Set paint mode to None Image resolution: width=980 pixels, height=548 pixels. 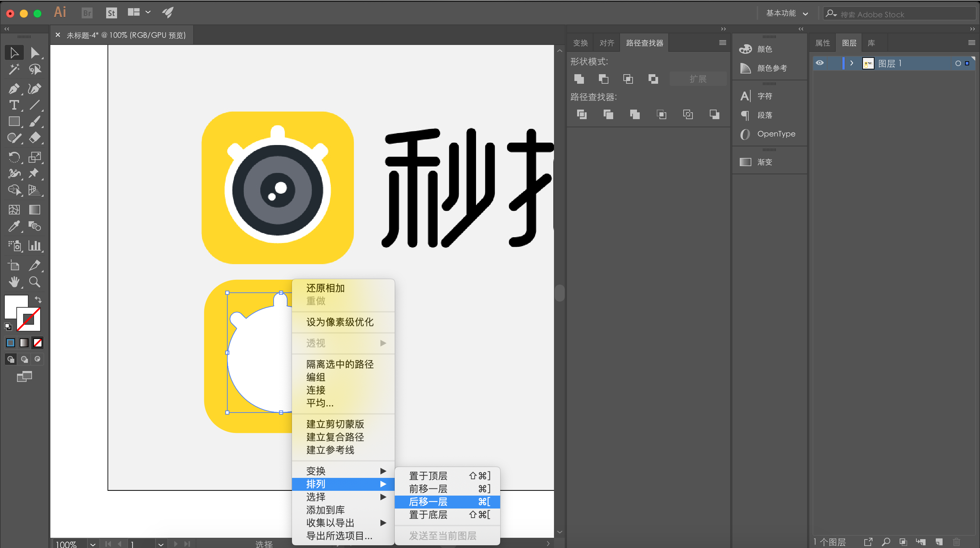point(38,343)
